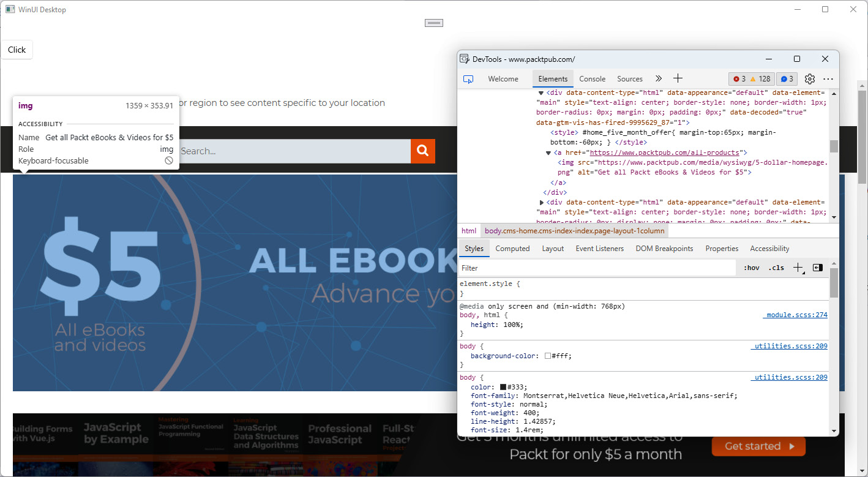Click the $5 All eBooks banner image

[235, 283]
